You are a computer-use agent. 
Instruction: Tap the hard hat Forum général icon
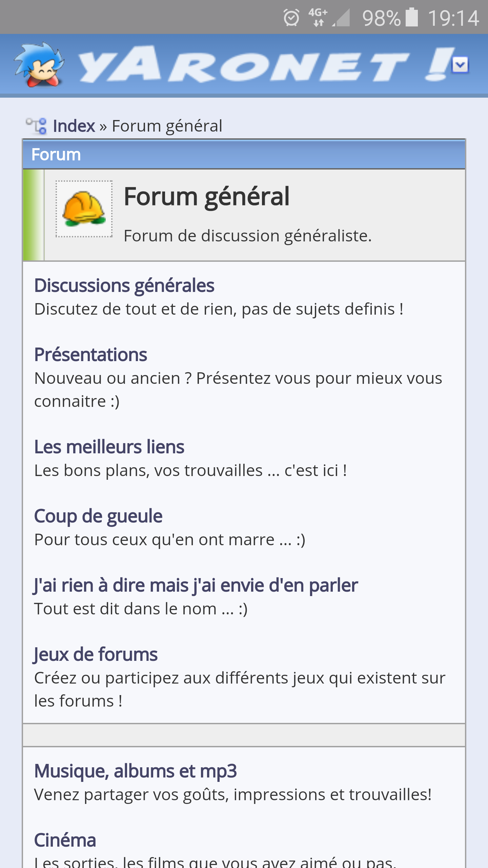coord(84,209)
